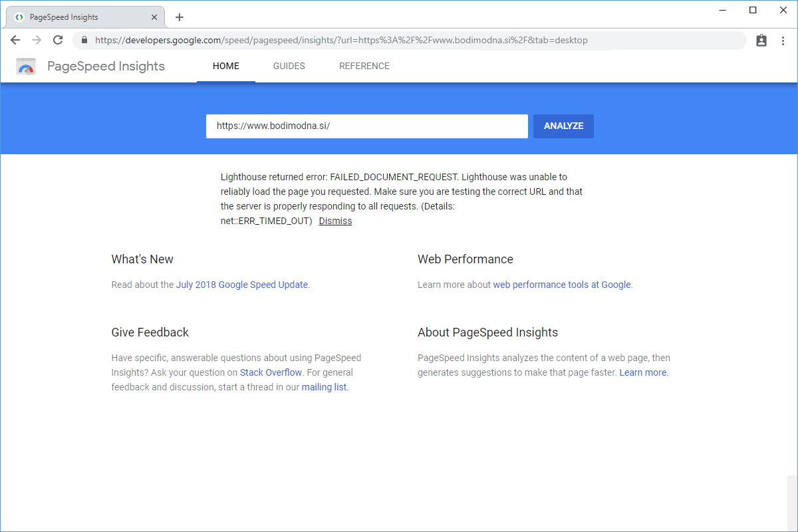Switch to the GUIDES tab
The image size is (798, 532).
click(289, 66)
